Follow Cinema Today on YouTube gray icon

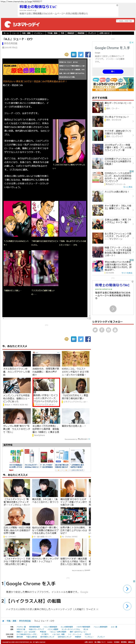[x=115, y=330]
